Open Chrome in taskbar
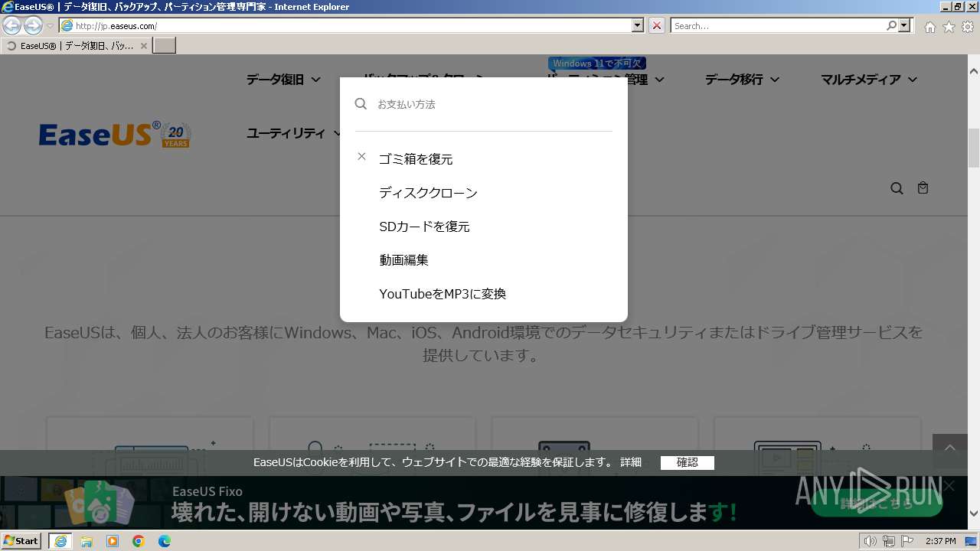 (x=139, y=541)
